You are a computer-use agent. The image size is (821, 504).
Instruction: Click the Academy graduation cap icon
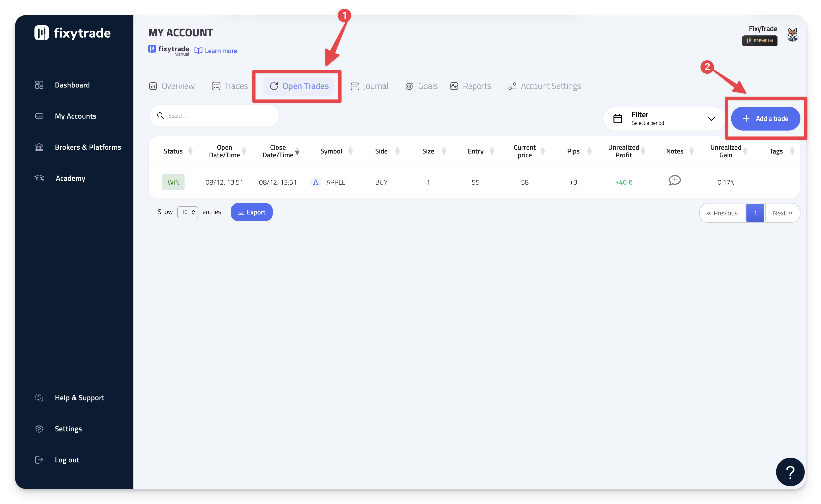click(x=39, y=178)
